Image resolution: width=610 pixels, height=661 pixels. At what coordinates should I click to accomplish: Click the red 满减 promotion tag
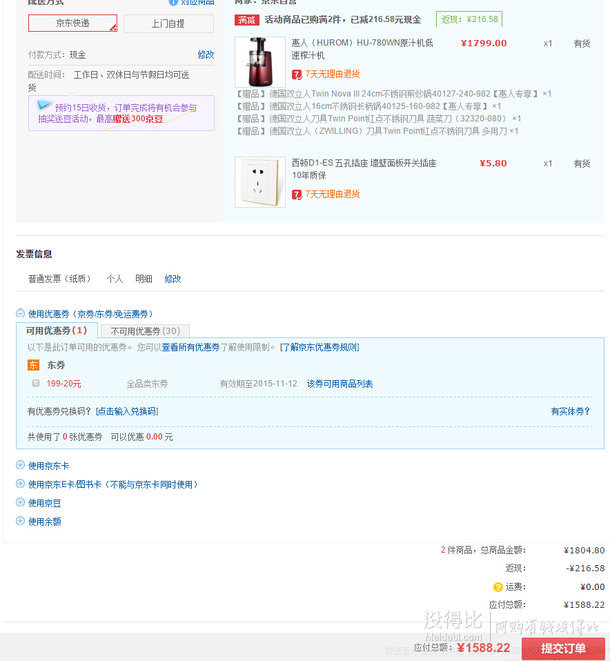[x=247, y=20]
